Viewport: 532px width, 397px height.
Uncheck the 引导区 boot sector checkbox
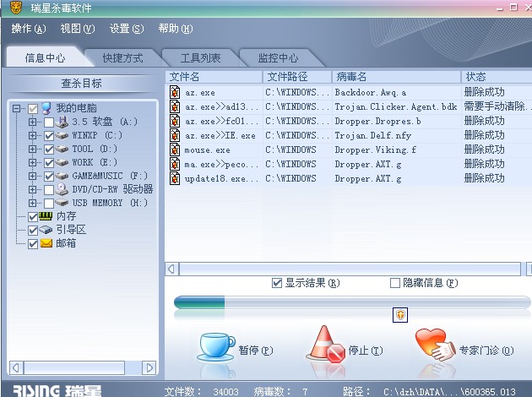coord(33,231)
